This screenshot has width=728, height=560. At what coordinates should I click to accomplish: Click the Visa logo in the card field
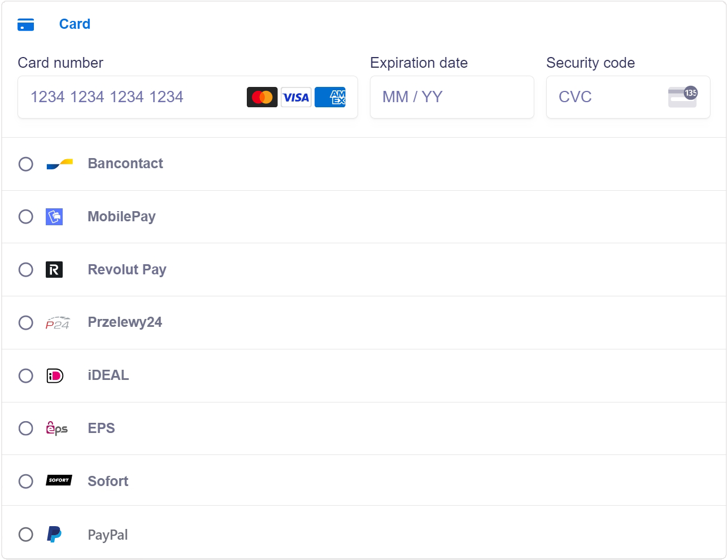(x=296, y=97)
